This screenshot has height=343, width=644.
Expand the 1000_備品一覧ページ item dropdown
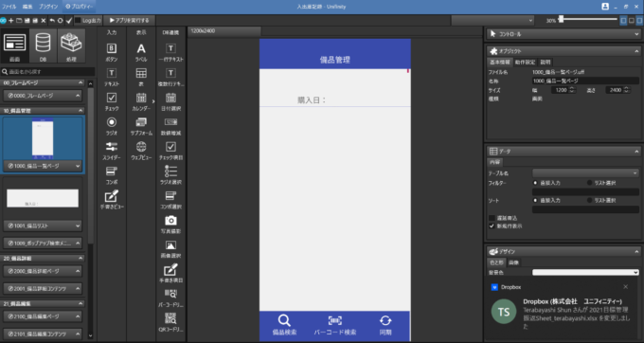78,166
